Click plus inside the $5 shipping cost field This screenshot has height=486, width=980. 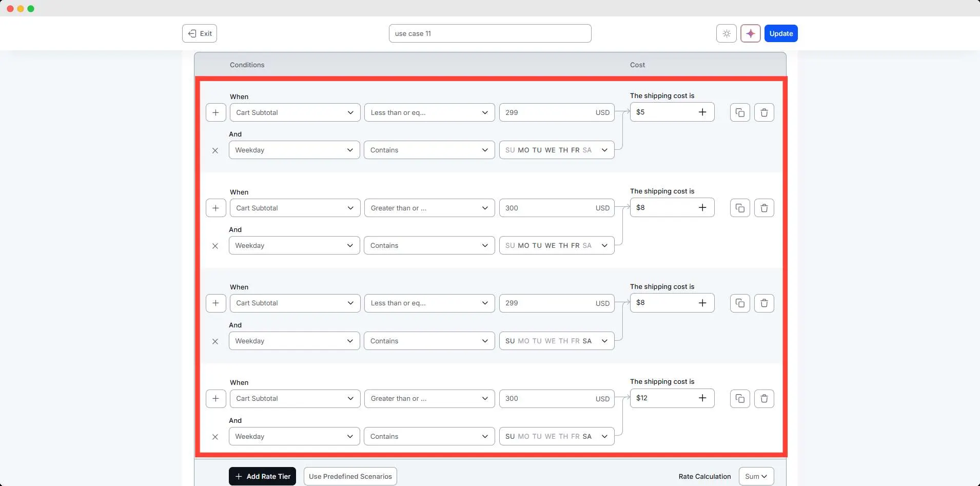click(702, 112)
